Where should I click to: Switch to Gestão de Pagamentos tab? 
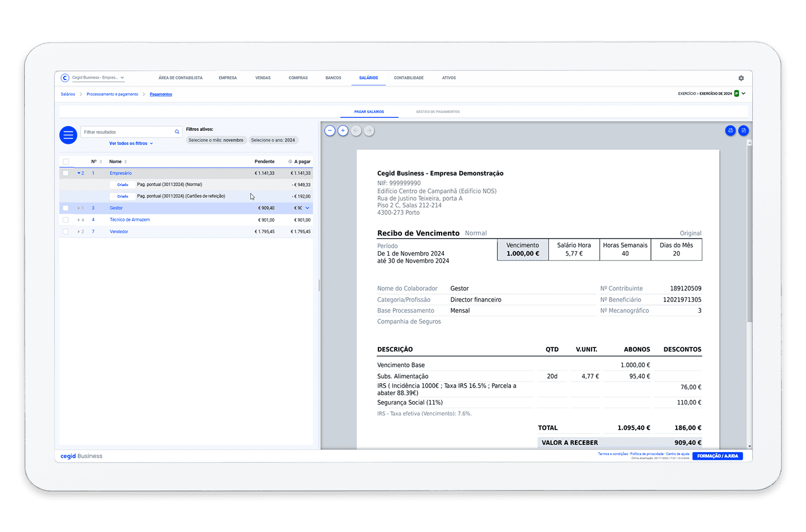(x=438, y=112)
